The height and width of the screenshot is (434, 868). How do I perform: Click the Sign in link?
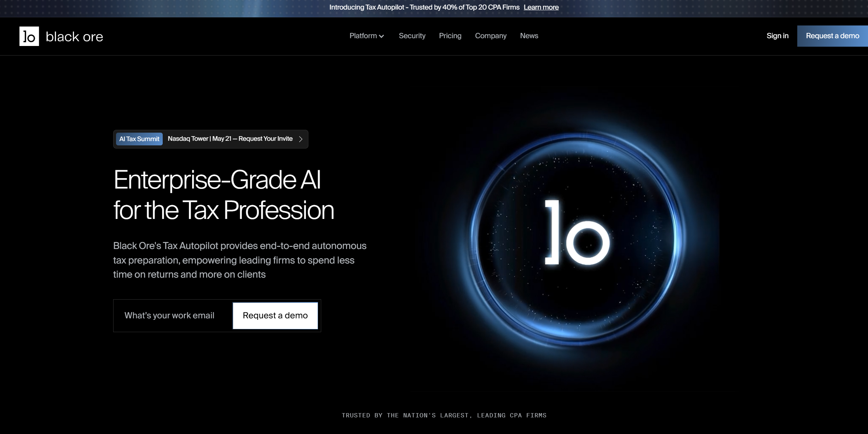(x=777, y=36)
